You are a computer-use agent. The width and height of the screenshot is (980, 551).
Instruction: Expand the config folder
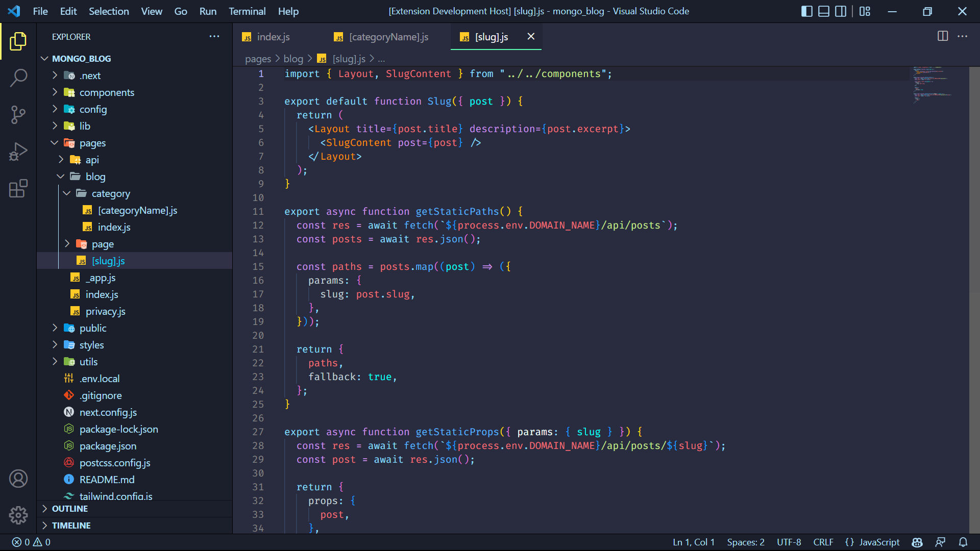tap(134, 109)
